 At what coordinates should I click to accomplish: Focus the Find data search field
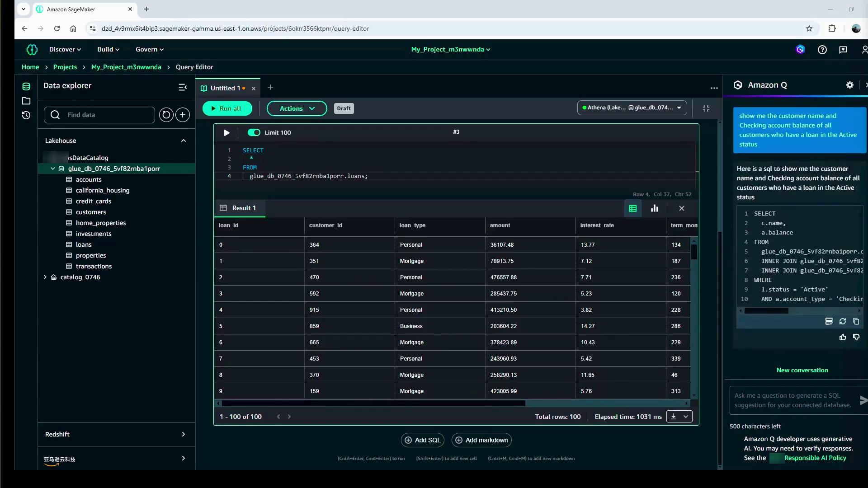click(x=99, y=115)
